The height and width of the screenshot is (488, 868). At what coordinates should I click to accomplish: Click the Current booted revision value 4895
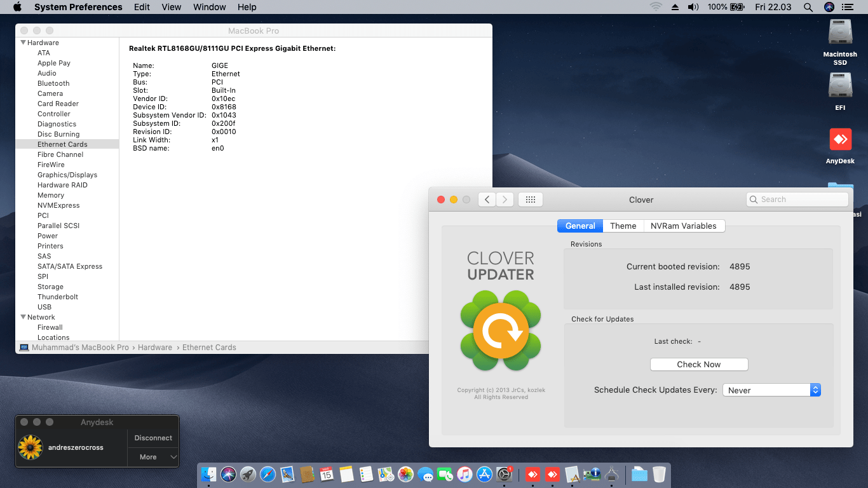point(740,266)
